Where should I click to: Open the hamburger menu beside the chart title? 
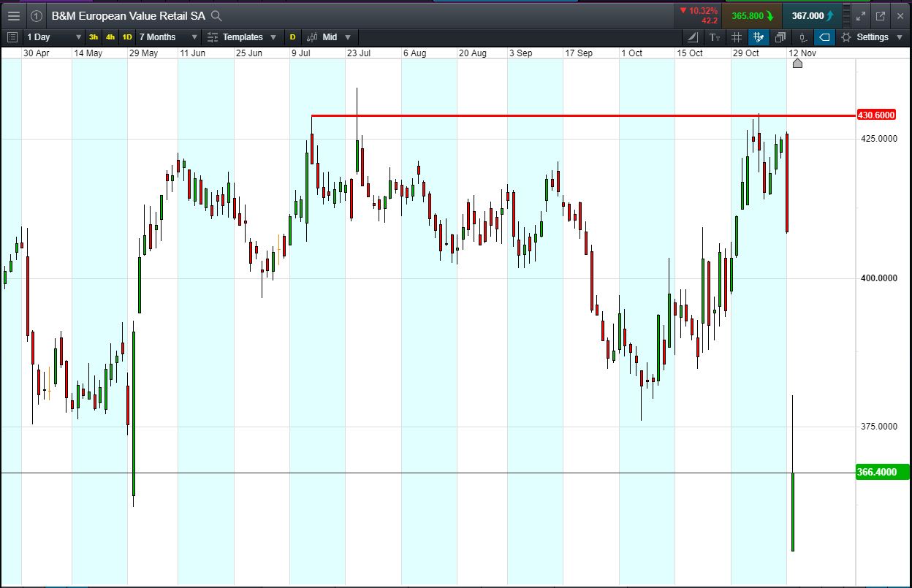point(14,15)
